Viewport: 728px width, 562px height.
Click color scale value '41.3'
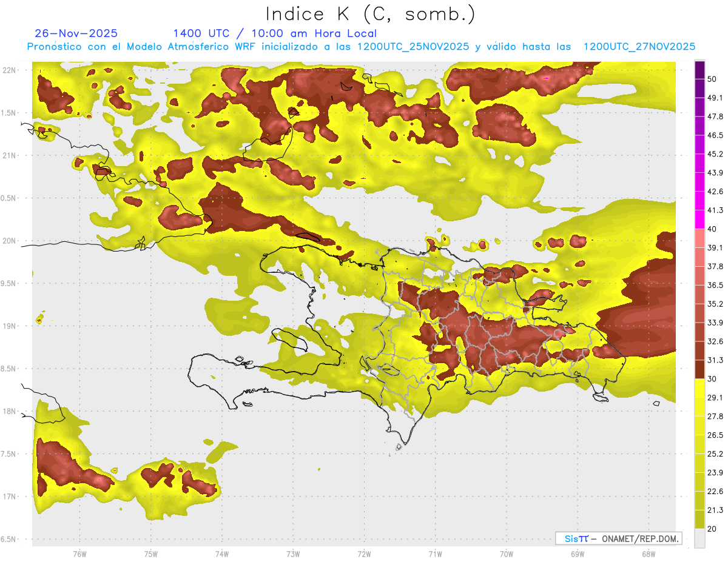(x=715, y=210)
